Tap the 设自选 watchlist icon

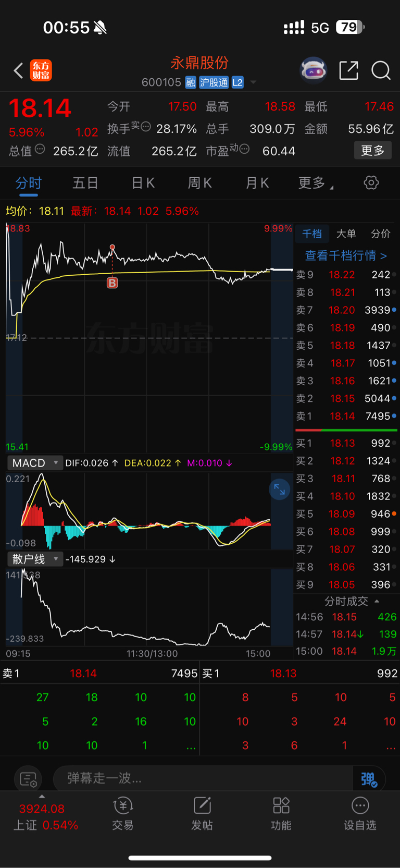360,813
